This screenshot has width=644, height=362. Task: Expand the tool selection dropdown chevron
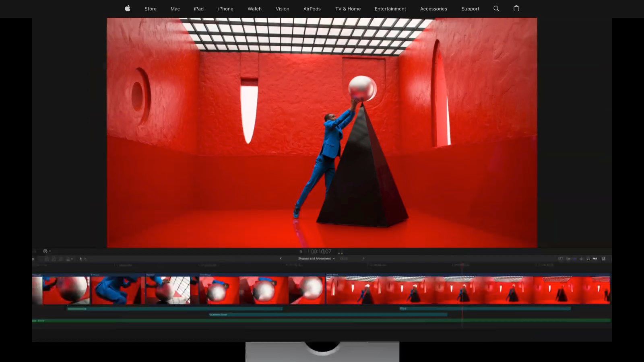point(86,259)
